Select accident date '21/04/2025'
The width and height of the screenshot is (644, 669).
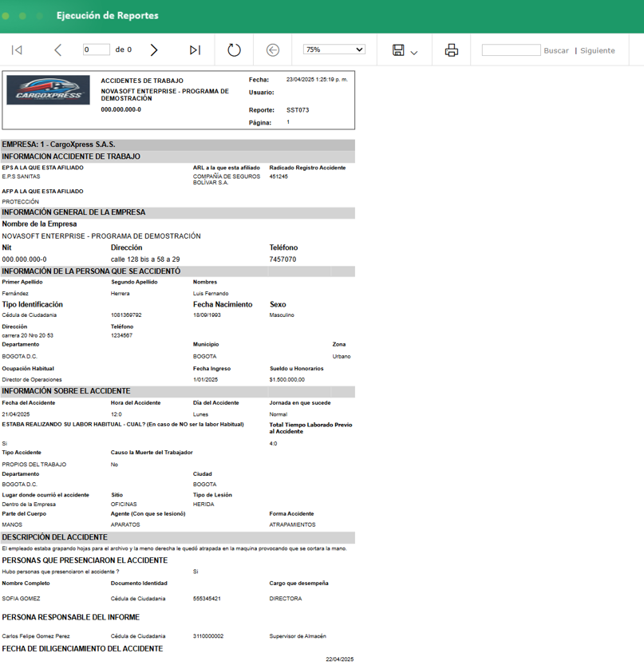[x=16, y=414]
